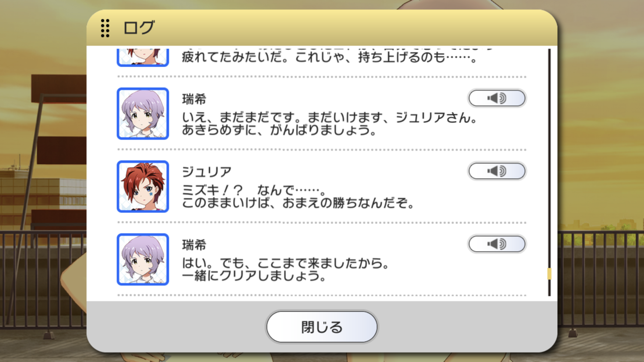Screen dimensions: 644x362
Task: Click 瑞希's portrait in the second log entry
Action: click(143, 113)
